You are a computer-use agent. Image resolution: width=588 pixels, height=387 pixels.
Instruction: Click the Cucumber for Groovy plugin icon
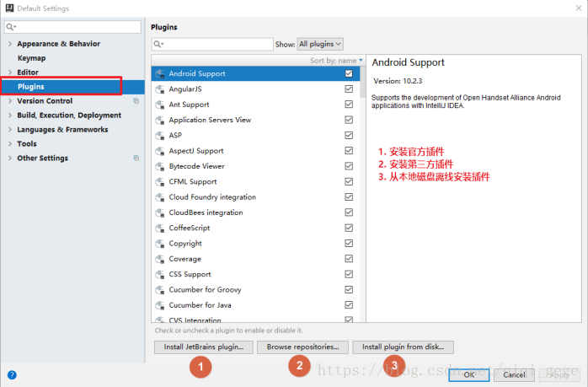click(160, 290)
